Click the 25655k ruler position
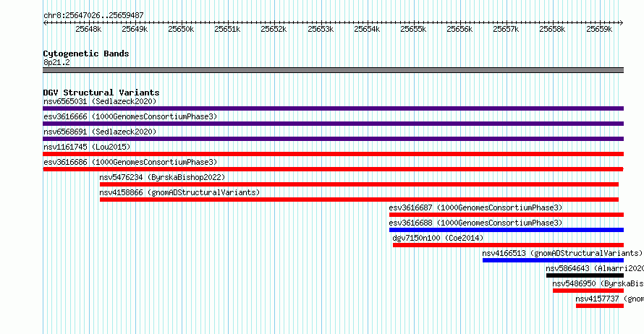This screenshot has height=334, width=644. 414,29
